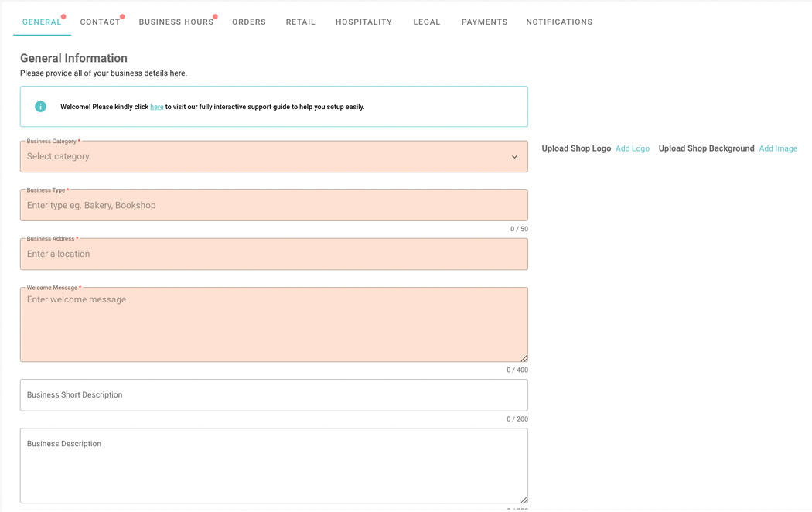
Task: Switch to the Contact tab
Action: 100,22
